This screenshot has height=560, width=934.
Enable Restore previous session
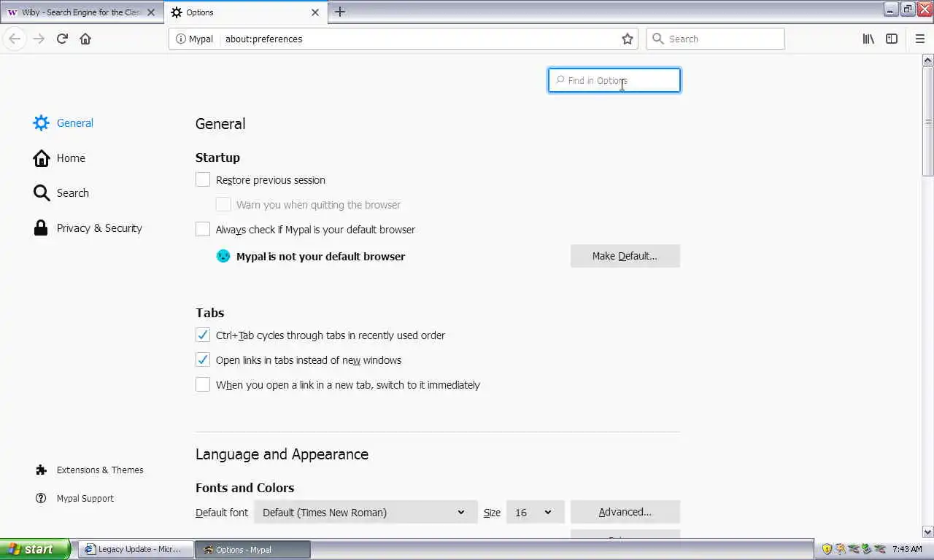tap(203, 179)
